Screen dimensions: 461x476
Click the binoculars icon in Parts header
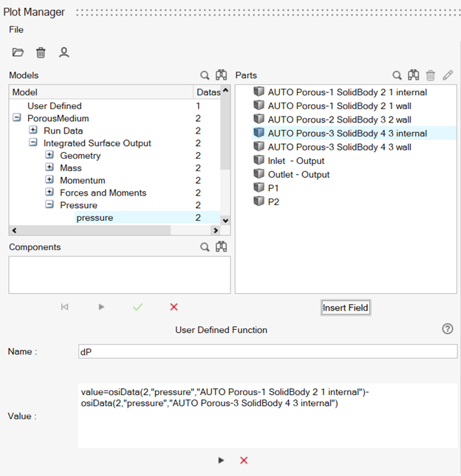coord(414,75)
